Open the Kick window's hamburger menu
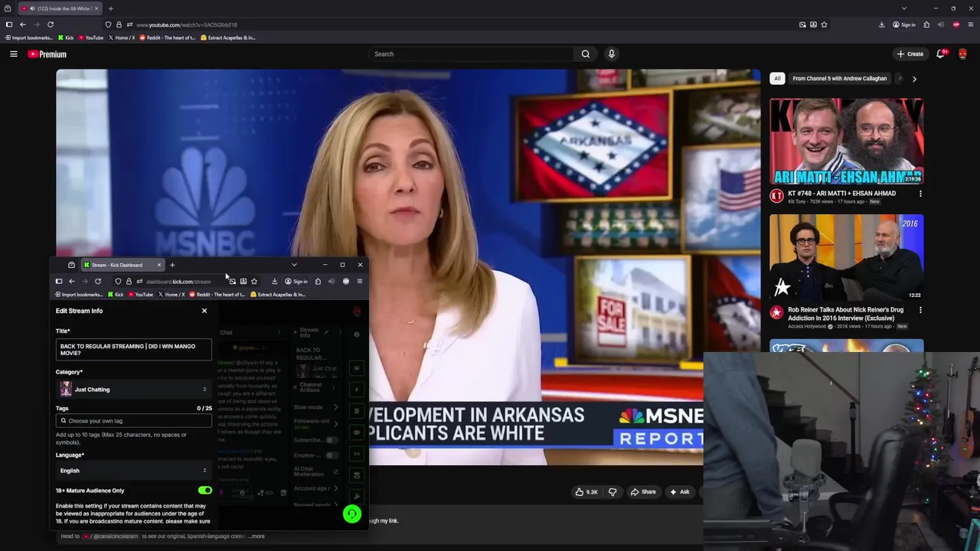Screen dimensions: 980x551 point(360,282)
